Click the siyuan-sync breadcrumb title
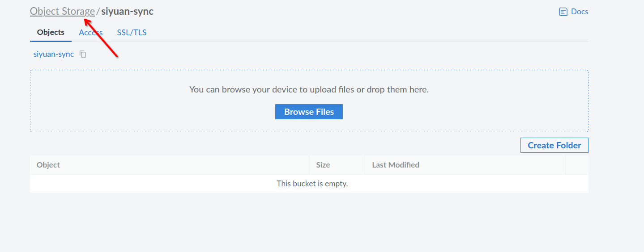644x252 pixels. click(x=127, y=11)
